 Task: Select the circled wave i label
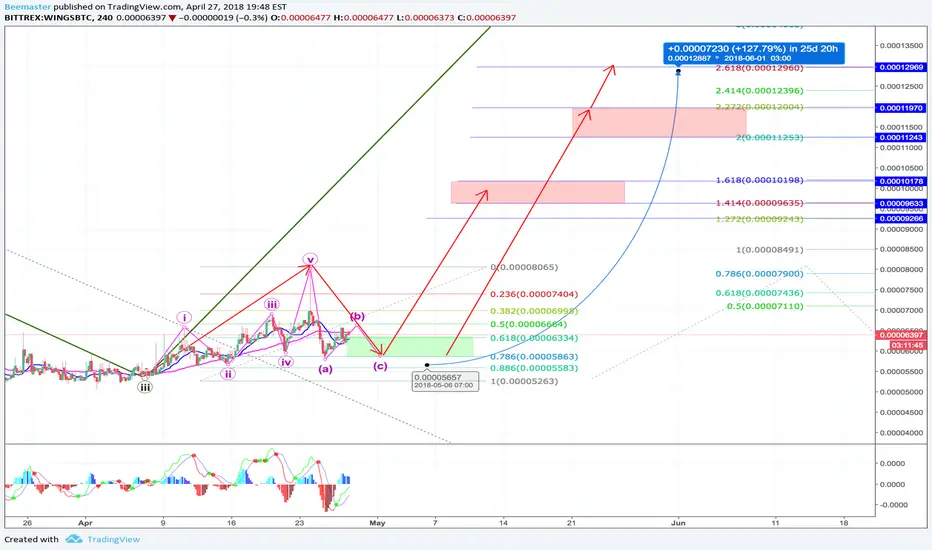coord(184,318)
